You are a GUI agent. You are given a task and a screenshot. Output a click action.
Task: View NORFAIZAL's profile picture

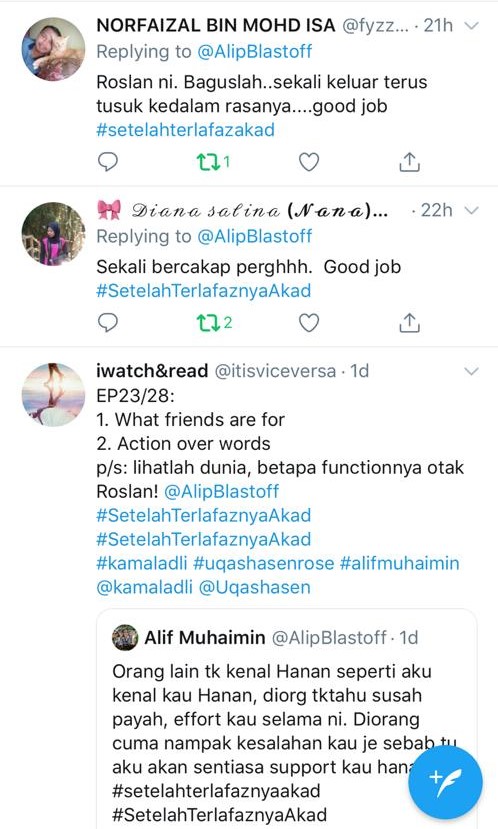click(x=53, y=49)
